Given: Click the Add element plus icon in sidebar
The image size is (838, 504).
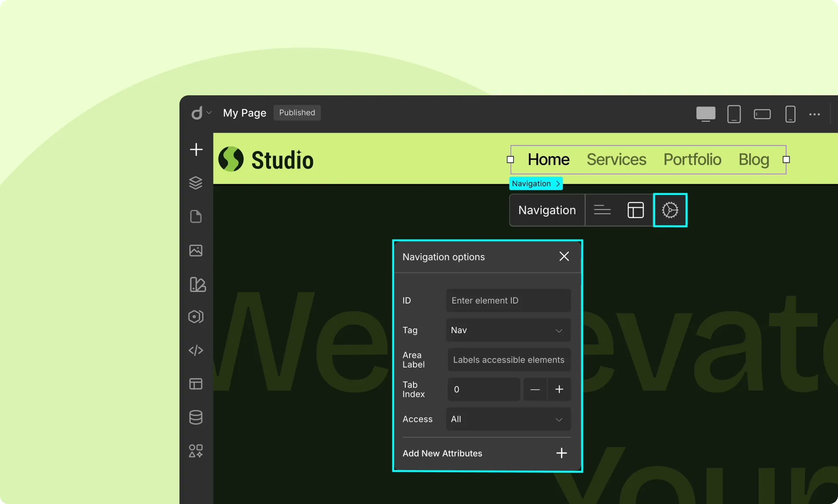Looking at the screenshot, I should 196,149.
